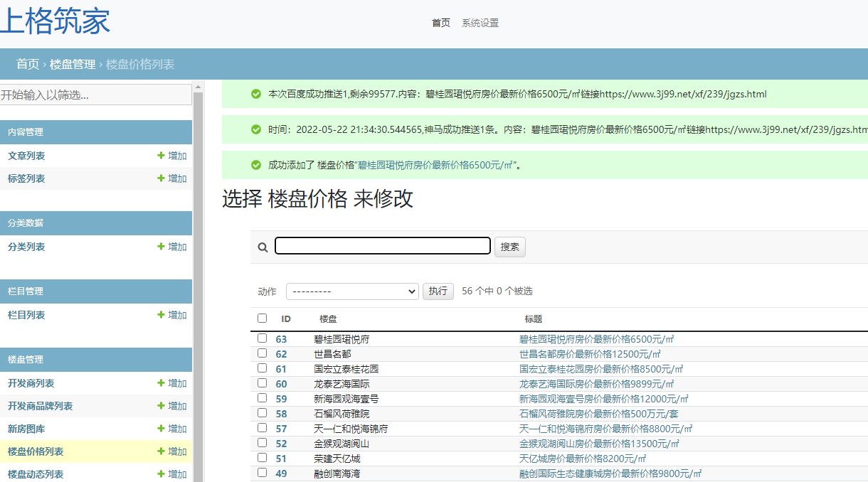Viewport: 868px width, 482px height.
Task: Click the 执行 button
Action: coord(438,291)
